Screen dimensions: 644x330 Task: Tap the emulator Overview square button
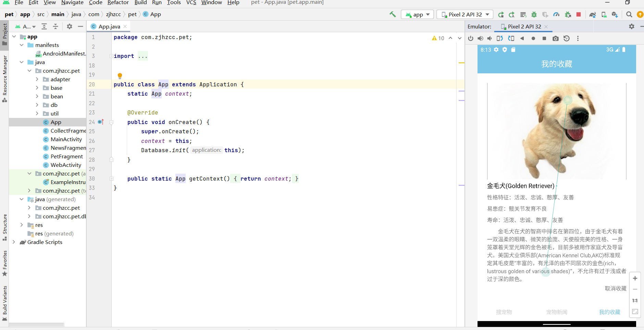pyautogui.click(x=544, y=38)
